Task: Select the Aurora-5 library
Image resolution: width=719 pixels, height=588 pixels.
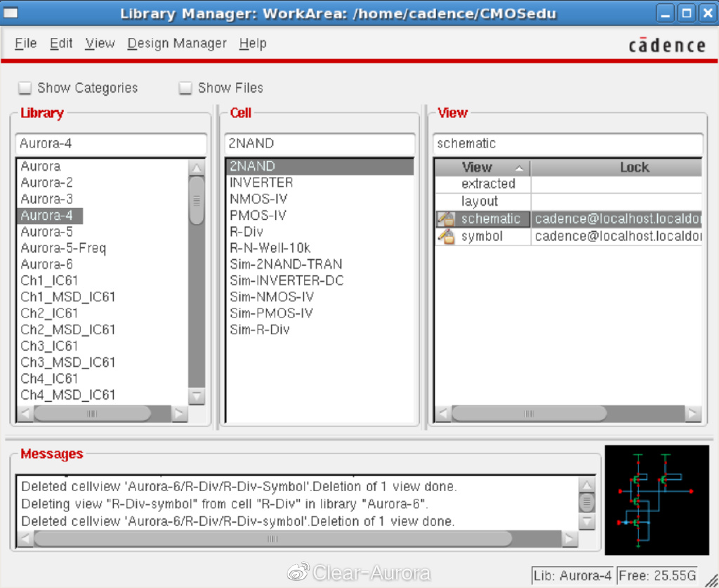Action: pyautogui.click(x=46, y=232)
